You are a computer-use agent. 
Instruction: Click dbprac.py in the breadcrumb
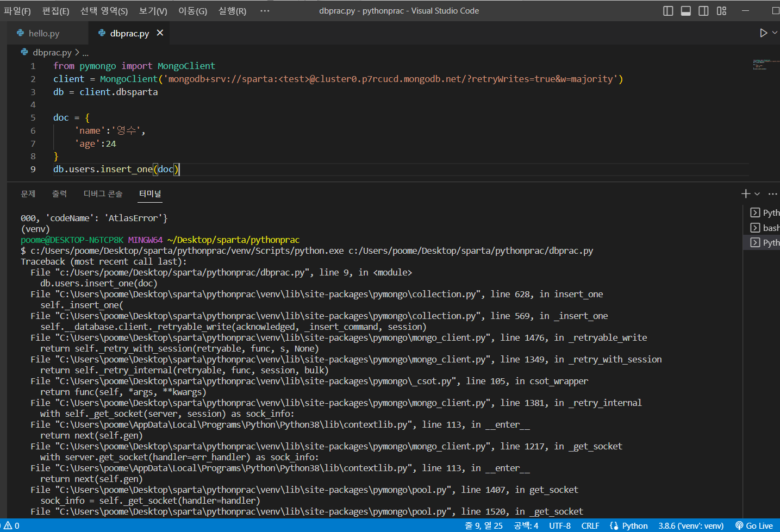click(x=52, y=53)
